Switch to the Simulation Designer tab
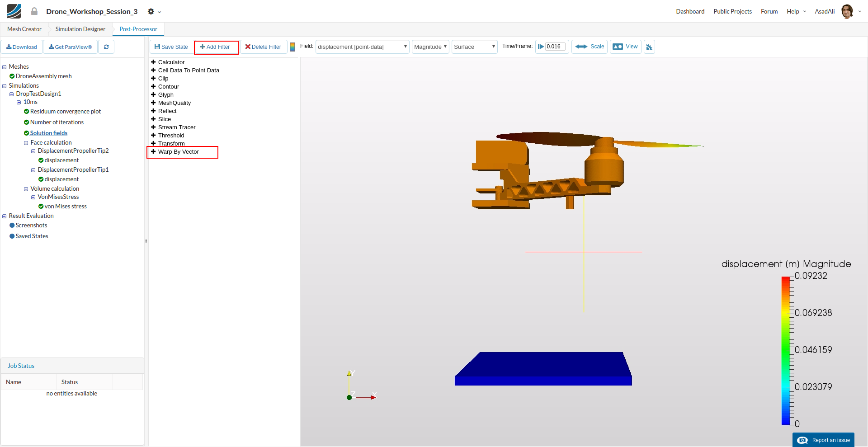 tap(80, 29)
